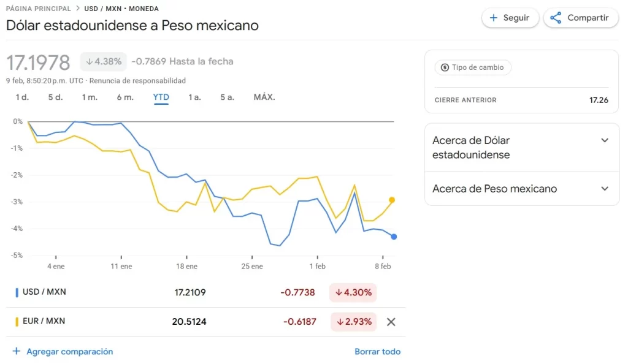
Task: Click the Compartir share icon
Action: [x=555, y=18]
